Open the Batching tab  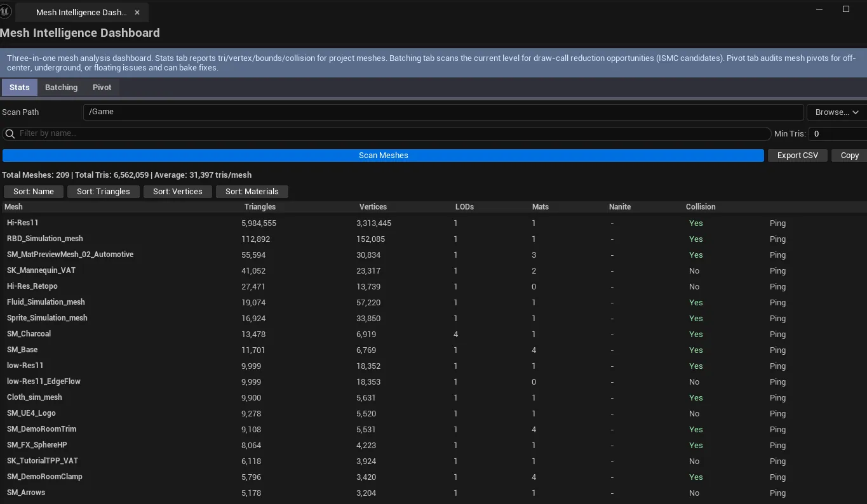click(x=61, y=88)
